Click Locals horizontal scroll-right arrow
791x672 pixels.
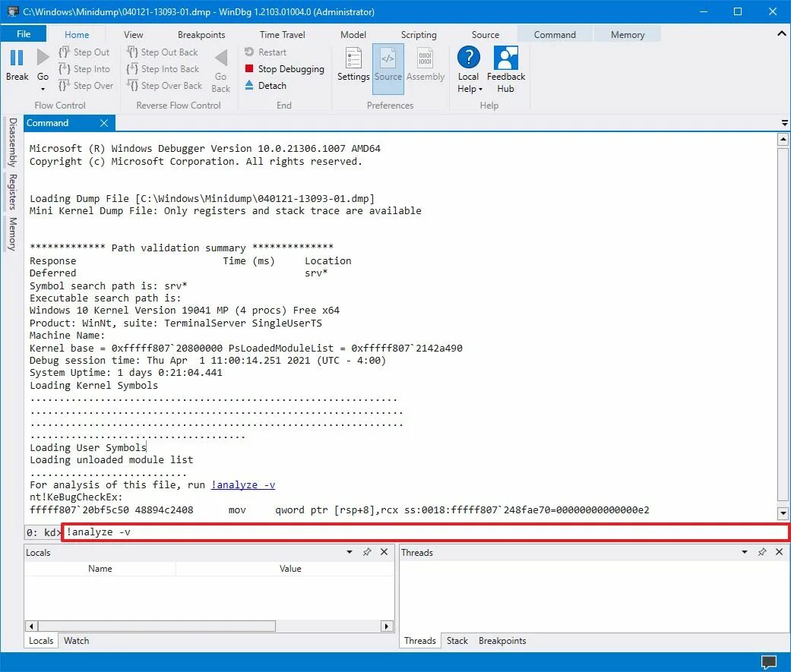[387, 626]
